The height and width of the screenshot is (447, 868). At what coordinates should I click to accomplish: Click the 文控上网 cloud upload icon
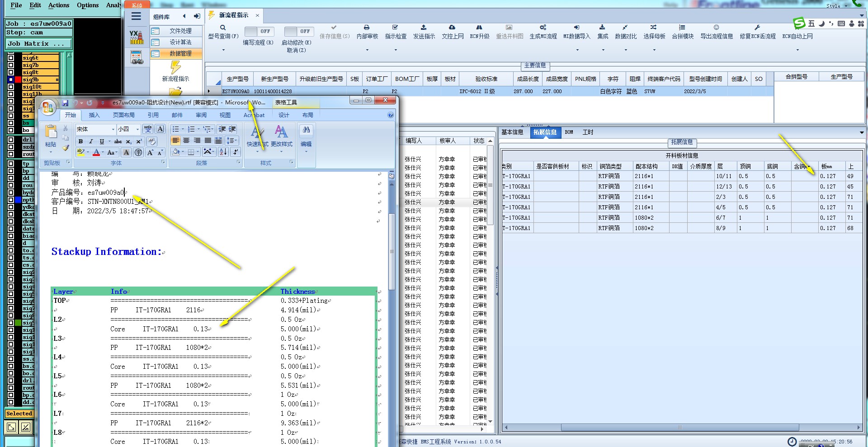coord(452,28)
